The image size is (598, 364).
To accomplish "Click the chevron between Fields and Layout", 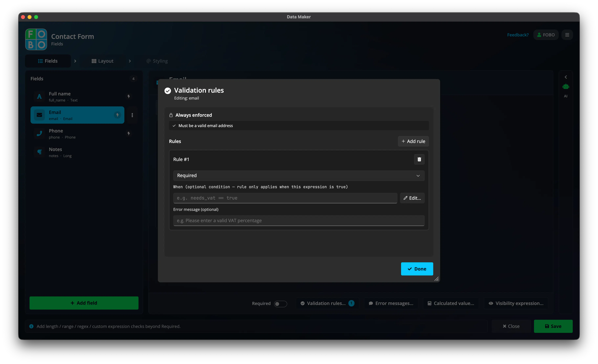I will click(x=75, y=61).
